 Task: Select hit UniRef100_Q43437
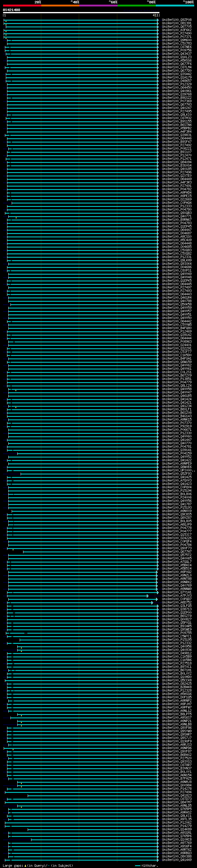pyautogui.click(x=176, y=54)
